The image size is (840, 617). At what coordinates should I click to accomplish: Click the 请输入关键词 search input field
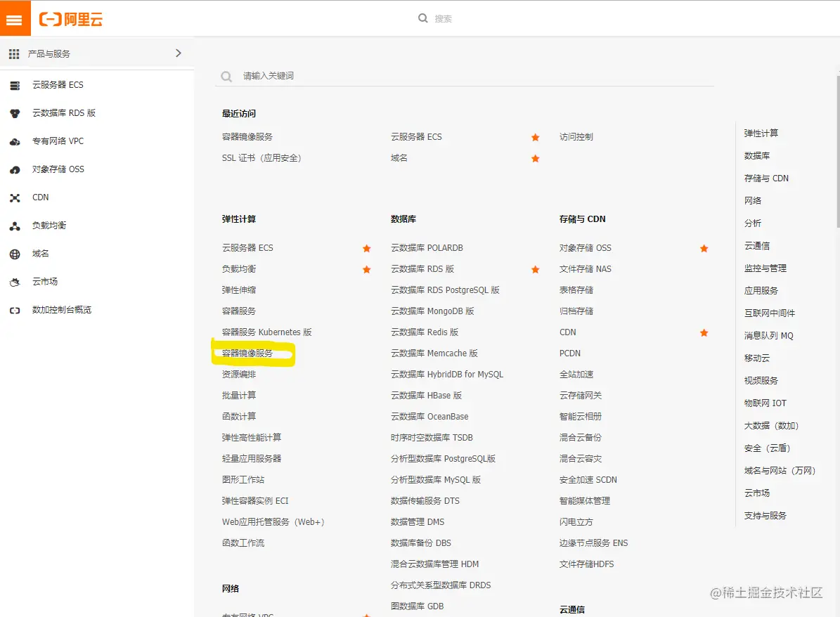[x=464, y=76]
